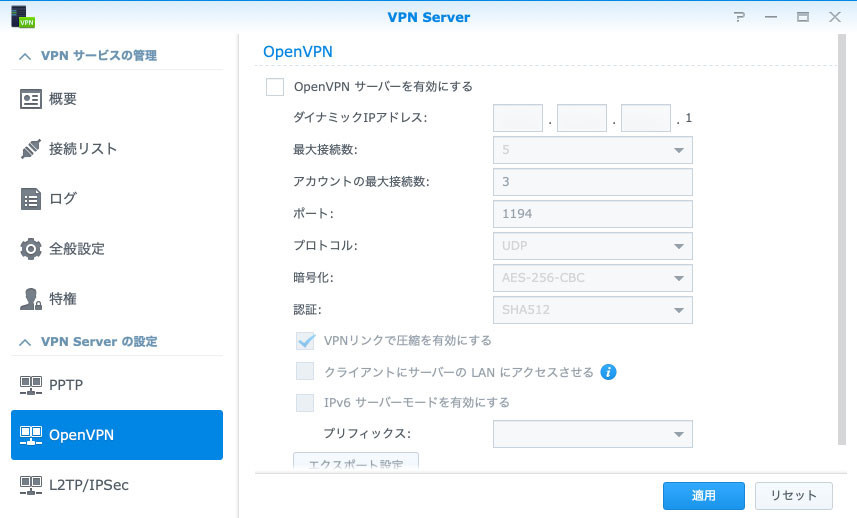Open the 認証 SHA512 dropdown
This screenshot has height=518, width=857.
point(592,310)
